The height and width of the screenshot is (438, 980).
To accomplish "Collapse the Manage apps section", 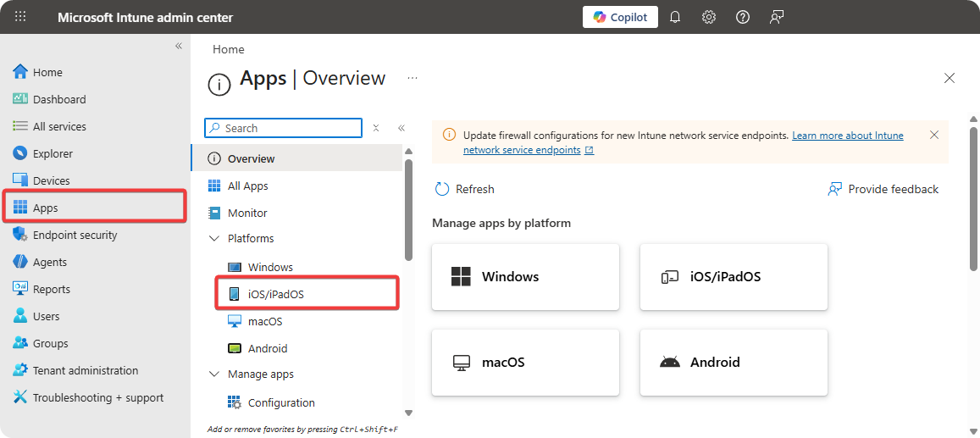I will [x=213, y=374].
